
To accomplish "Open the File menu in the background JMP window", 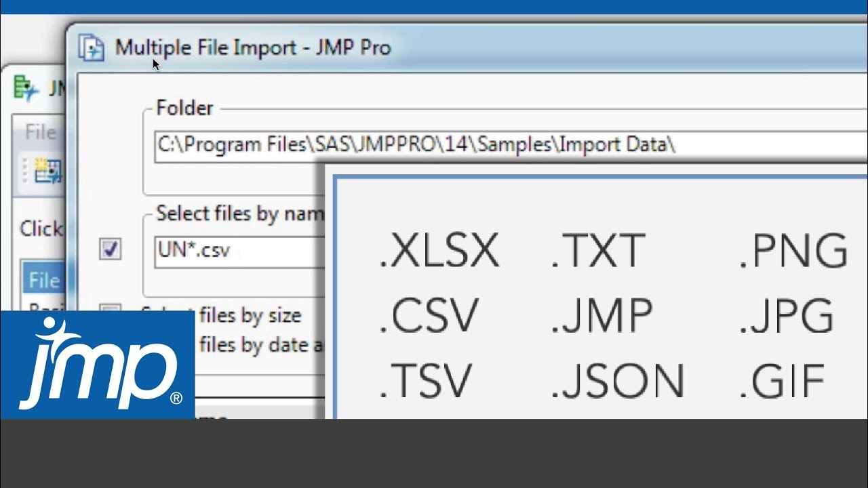I will pyautogui.click(x=41, y=132).
